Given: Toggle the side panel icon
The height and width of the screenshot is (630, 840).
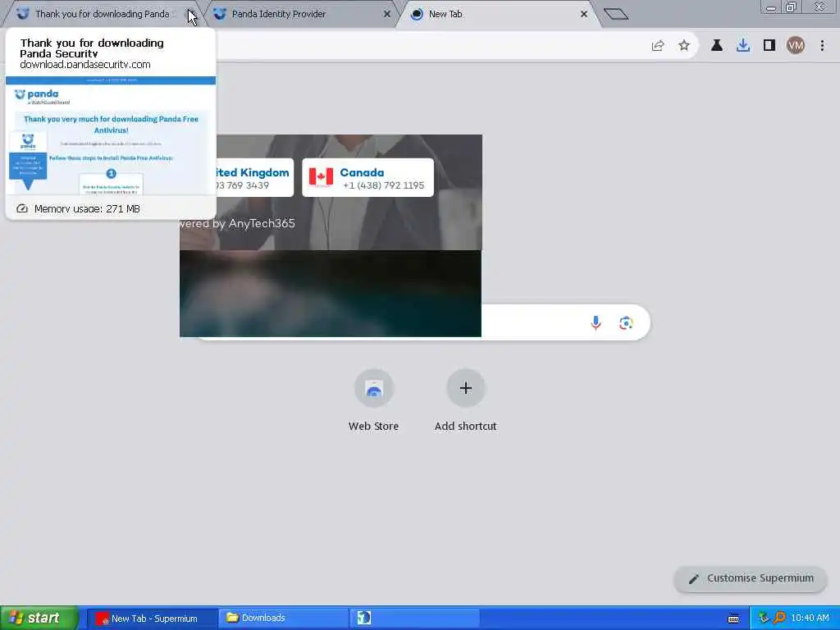Looking at the screenshot, I should pos(769,46).
